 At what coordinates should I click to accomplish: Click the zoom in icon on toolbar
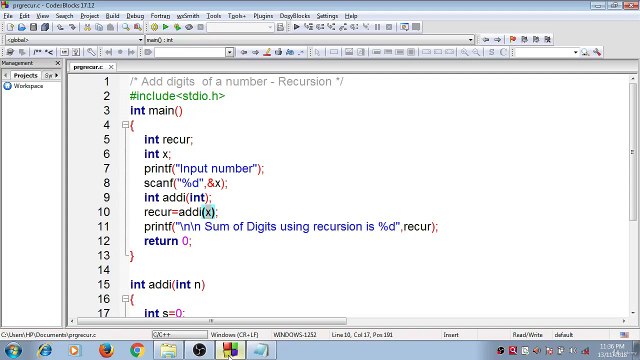coord(464,52)
